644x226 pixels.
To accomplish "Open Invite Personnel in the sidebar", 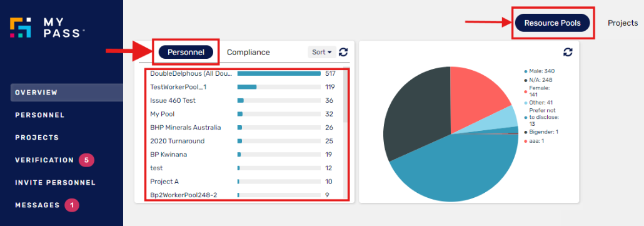I will tap(56, 182).
